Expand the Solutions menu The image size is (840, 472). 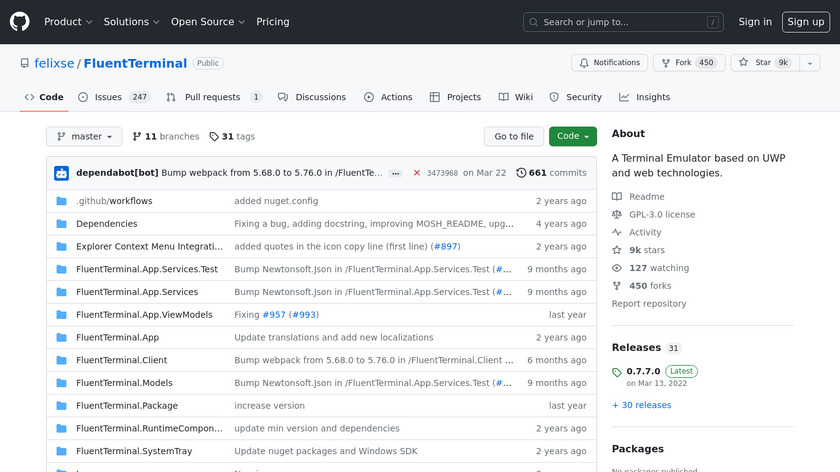click(131, 22)
